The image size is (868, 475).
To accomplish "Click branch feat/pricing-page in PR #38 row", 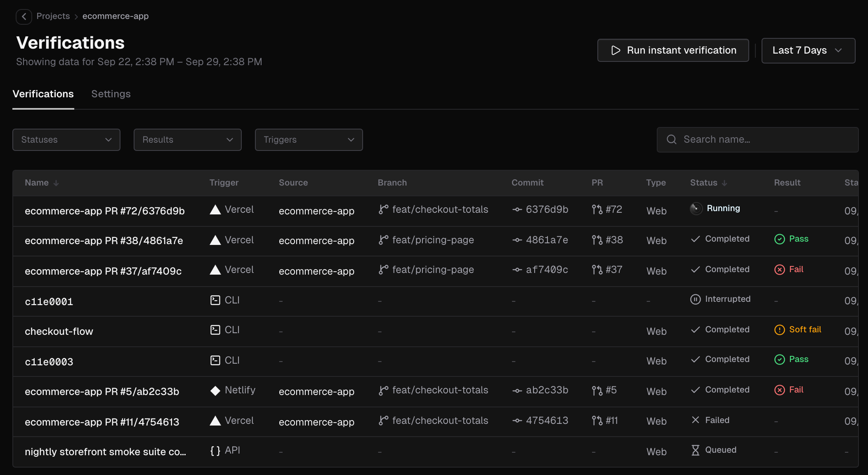I will tap(433, 240).
